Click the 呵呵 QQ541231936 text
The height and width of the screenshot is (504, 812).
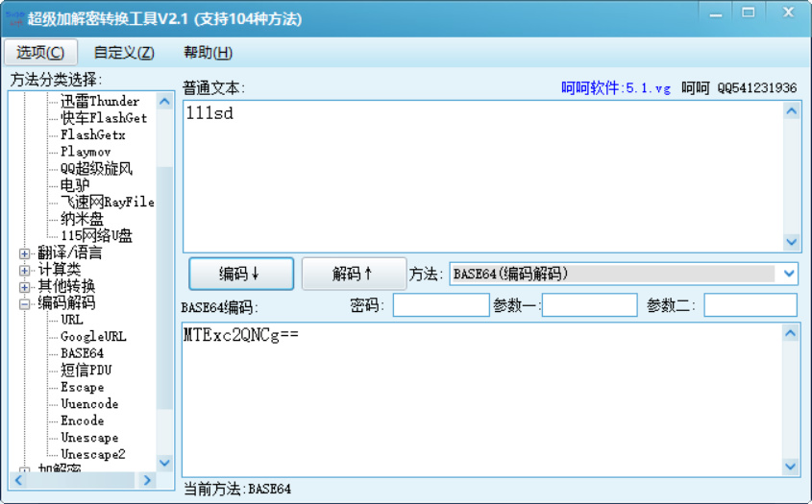[739, 88]
